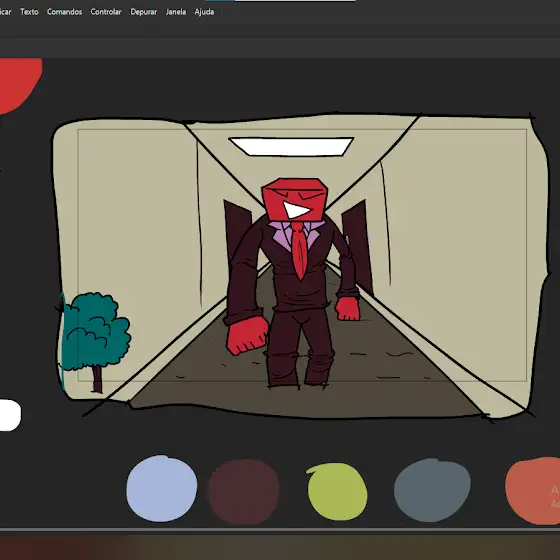Viewport: 560px width, 560px height.
Task: Open the Controlar menu
Action: [106, 12]
